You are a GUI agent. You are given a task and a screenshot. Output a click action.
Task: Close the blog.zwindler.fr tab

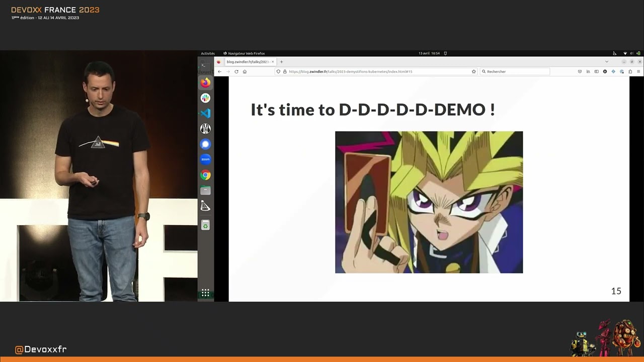[x=273, y=62]
